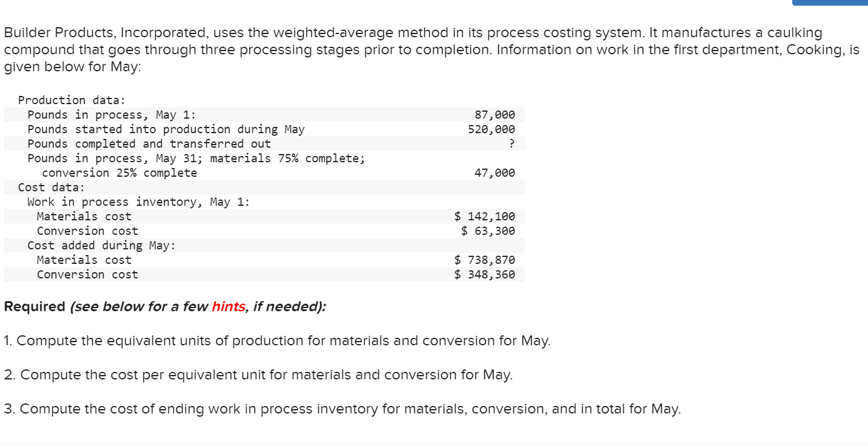The width and height of the screenshot is (868, 447).
Task: Click the $ 348,360 conversion cost added value
Action: [485, 275]
